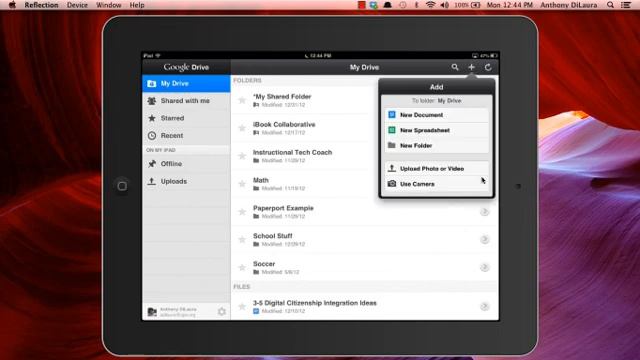
Task: Open 'Paperport Example' folder name
Action: (283, 208)
